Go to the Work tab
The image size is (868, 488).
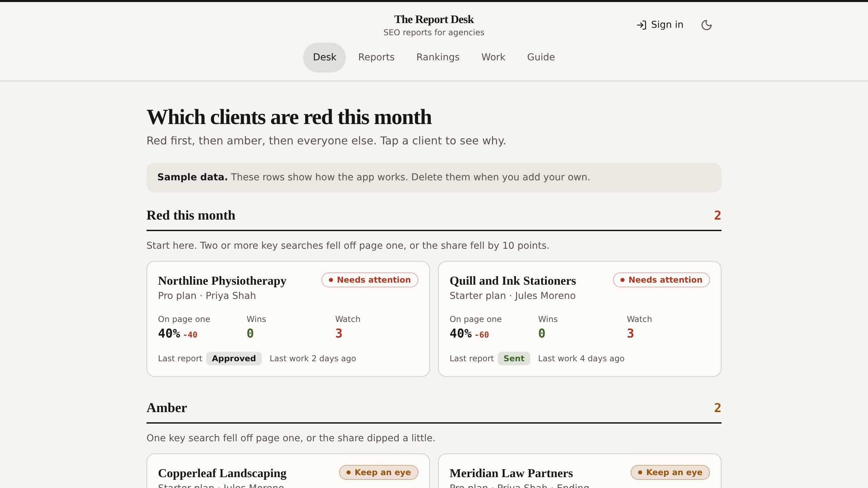click(x=493, y=57)
